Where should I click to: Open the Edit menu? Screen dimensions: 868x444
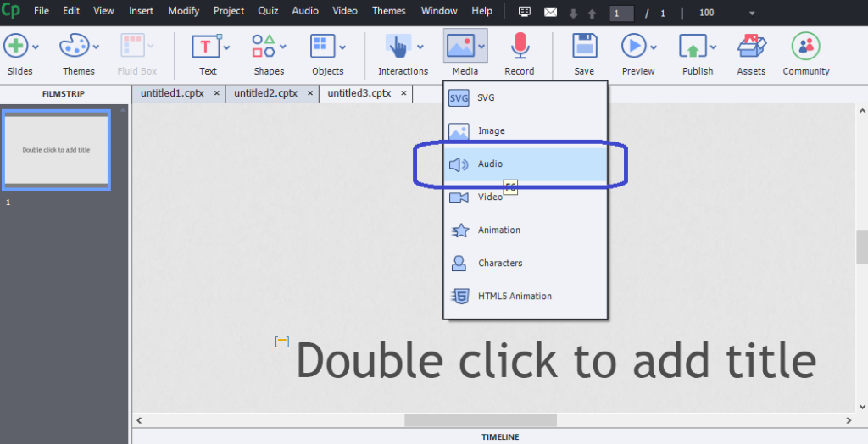71,10
